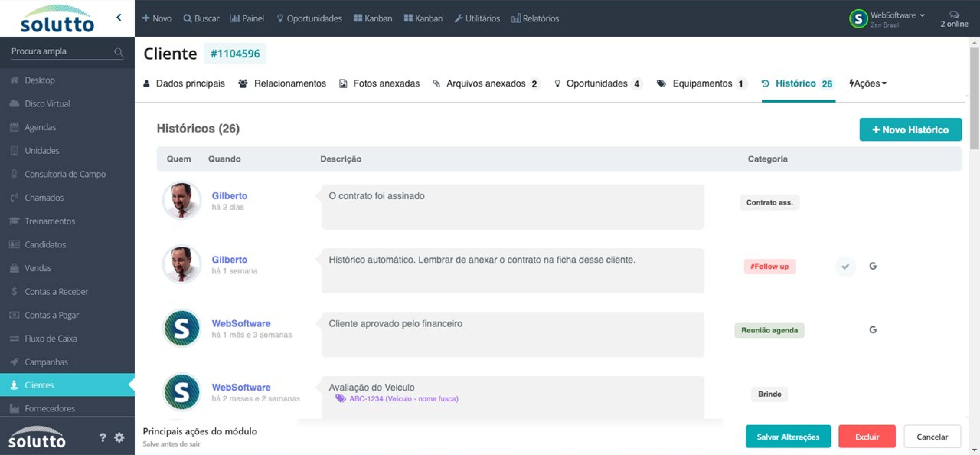The image size is (980, 455).
Task: Collapse the sidebar with the chevron arrow
Action: coord(119,17)
